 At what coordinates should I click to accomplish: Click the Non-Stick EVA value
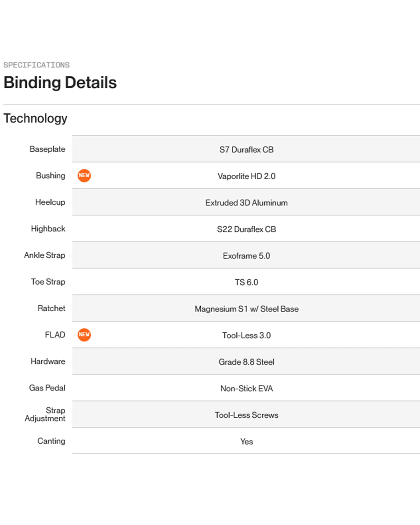click(x=246, y=388)
